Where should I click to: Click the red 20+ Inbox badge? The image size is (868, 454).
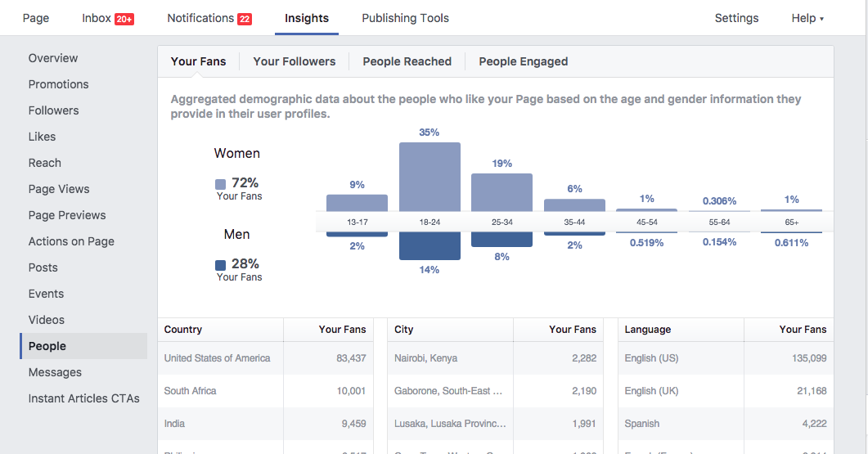(x=124, y=19)
